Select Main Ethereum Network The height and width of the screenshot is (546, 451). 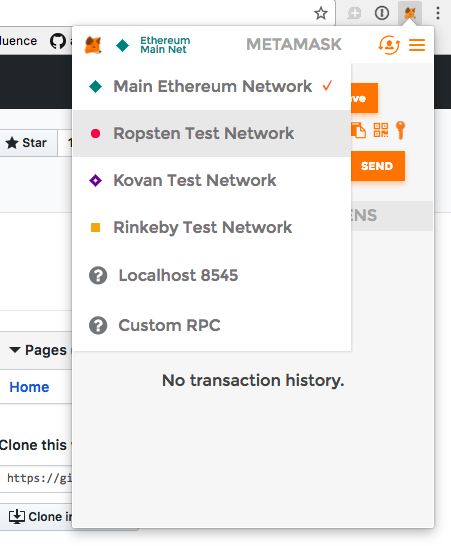coord(212,86)
